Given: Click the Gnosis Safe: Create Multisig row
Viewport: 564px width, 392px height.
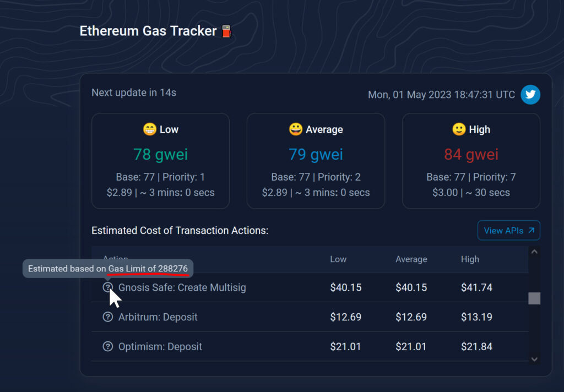Looking at the screenshot, I should pos(182,287).
